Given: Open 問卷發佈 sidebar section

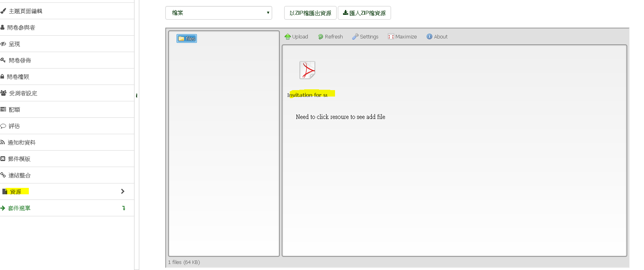Looking at the screenshot, I should point(20,60).
